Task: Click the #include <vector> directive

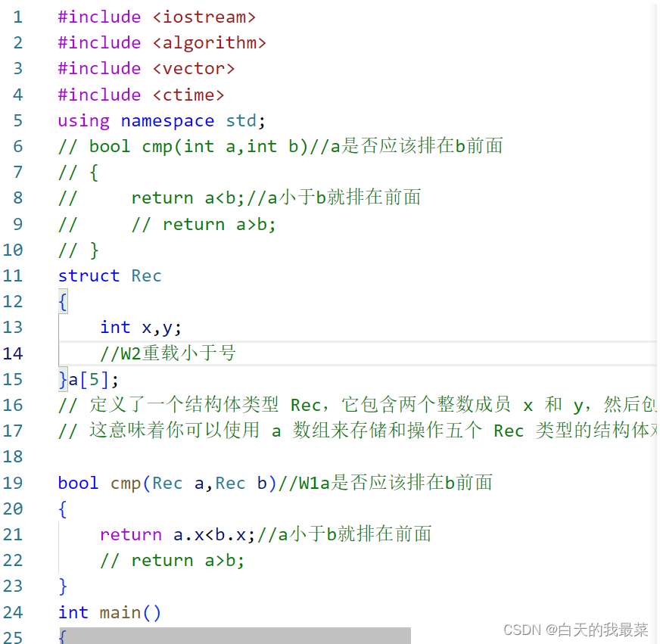Action: tap(147, 68)
